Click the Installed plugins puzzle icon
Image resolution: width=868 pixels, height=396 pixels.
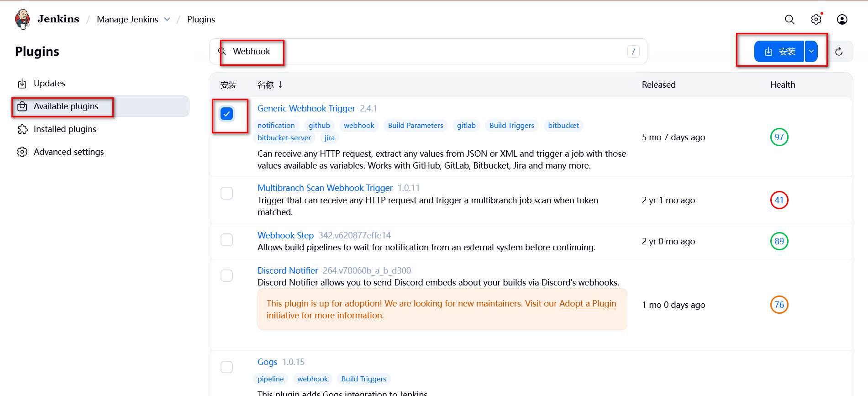[22, 129]
